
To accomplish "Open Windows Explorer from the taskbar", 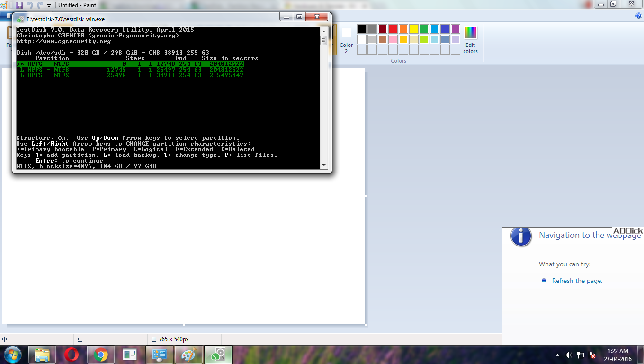I will pos(43,355).
